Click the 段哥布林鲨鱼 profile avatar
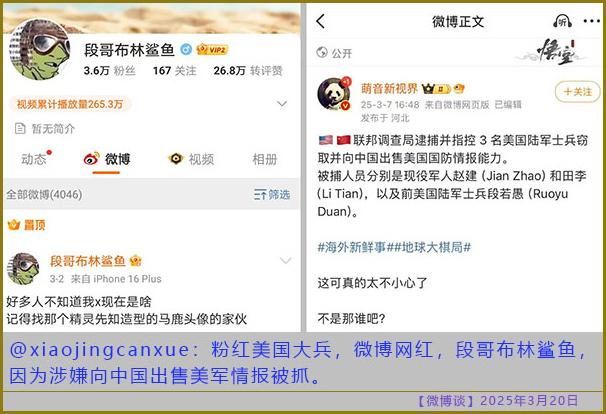This screenshot has width=606, height=414. pyautogui.click(x=39, y=49)
